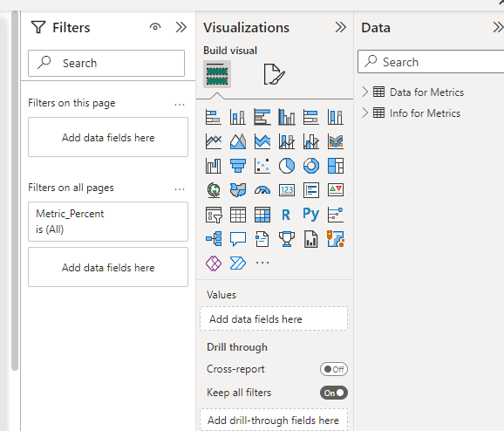Screen dimensions: 504x431
Task: Switch to the Build visual fields tab
Action: pyautogui.click(x=217, y=74)
